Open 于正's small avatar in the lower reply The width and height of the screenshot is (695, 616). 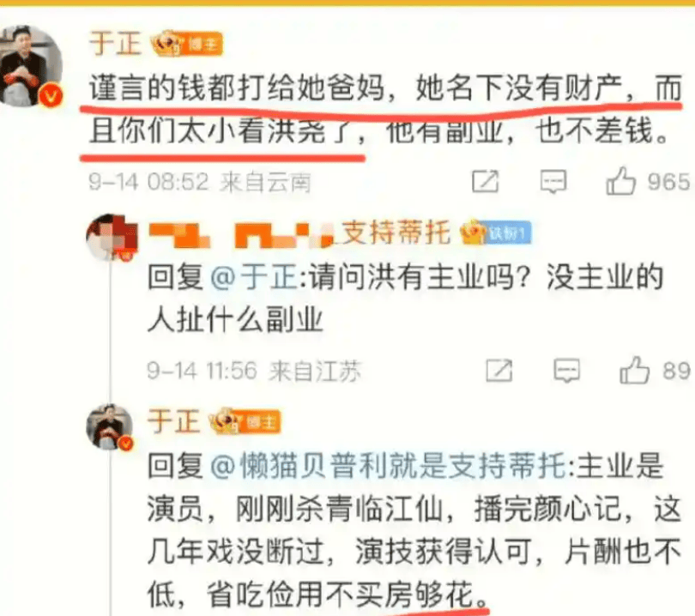click(110, 426)
